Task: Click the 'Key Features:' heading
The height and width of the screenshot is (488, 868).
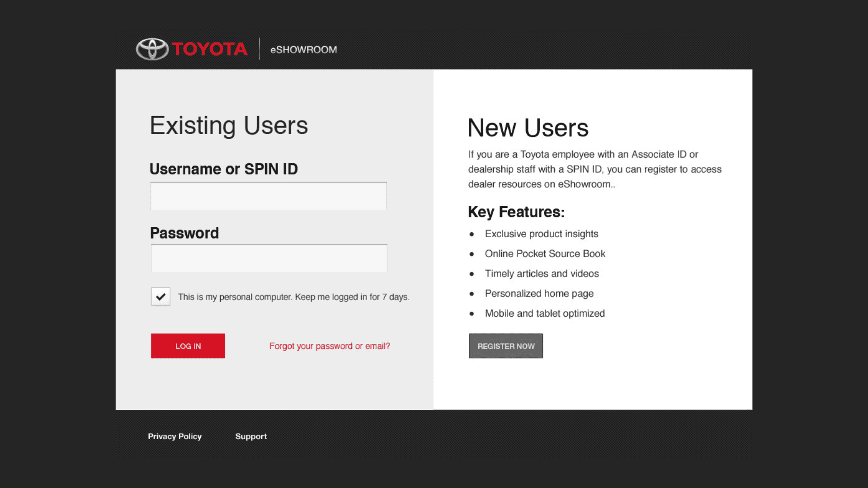Action: [x=516, y=212]
